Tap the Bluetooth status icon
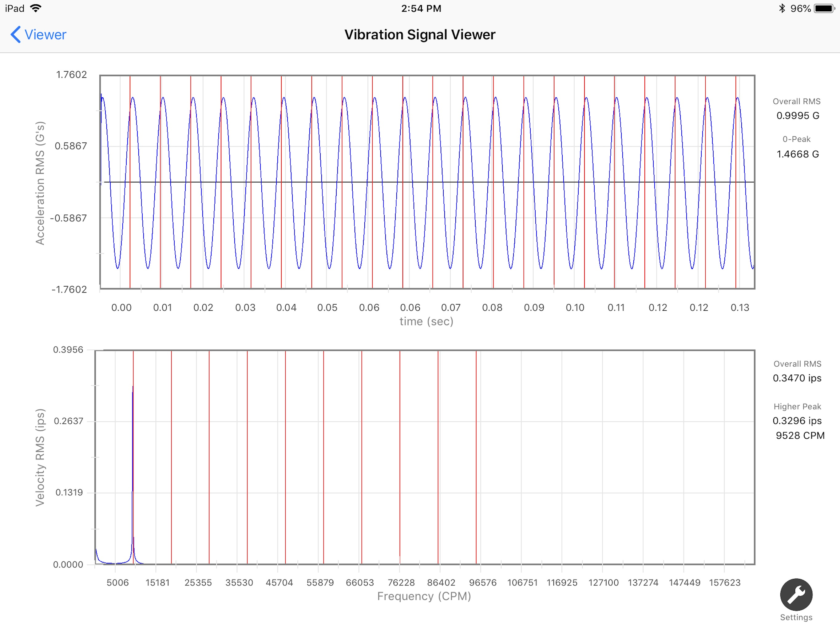The height and width of the screenshot is (630, 840). 782,8
